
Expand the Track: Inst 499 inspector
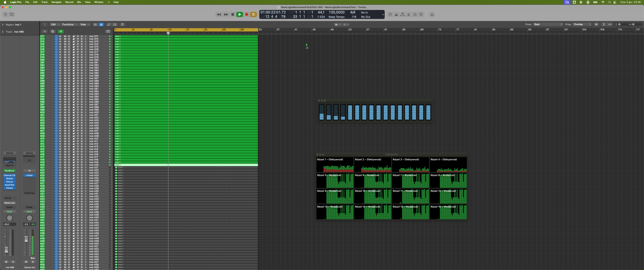[x=3, y=32]
